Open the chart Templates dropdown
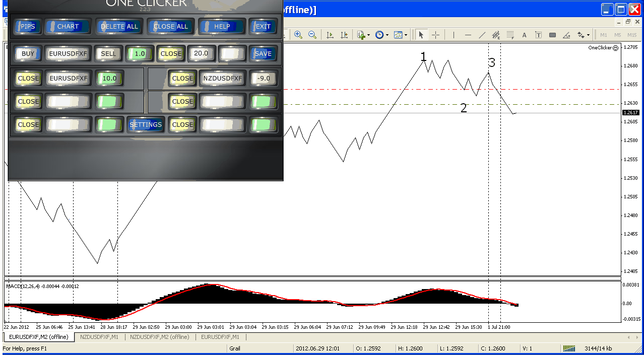 pos(406,35)
